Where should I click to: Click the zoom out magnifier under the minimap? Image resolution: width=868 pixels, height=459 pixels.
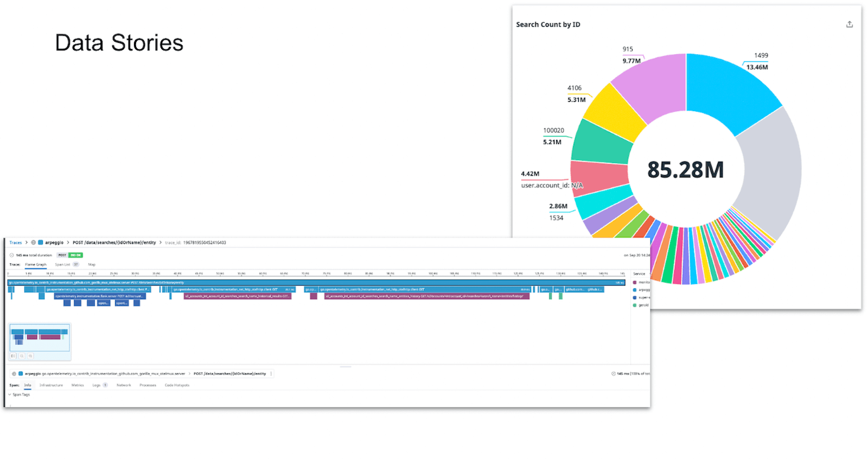(x=22, y=356)
